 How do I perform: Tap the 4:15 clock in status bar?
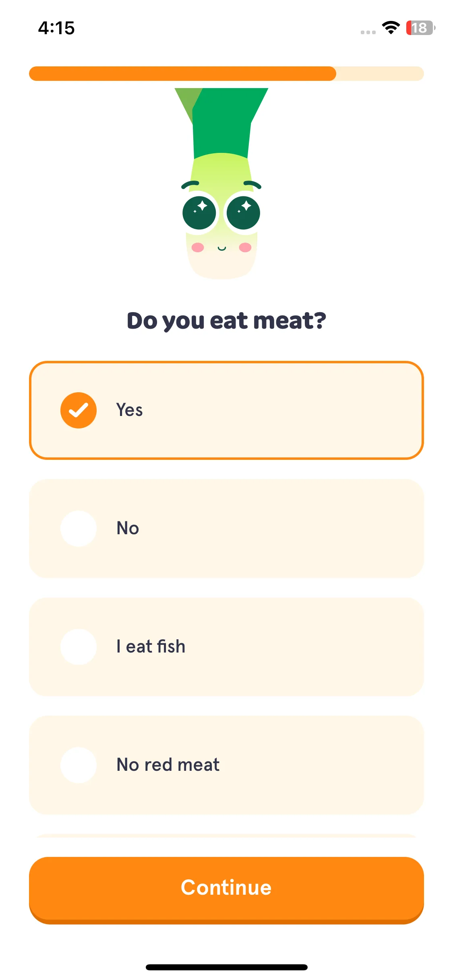click(x=56, y=28)
